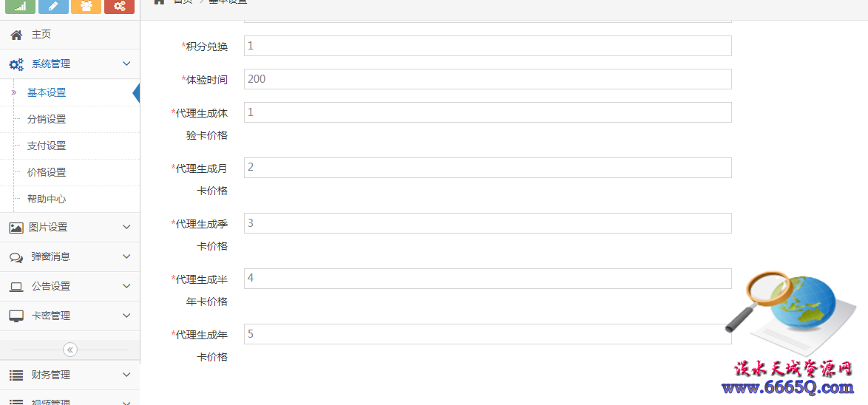Click the chat bubble icon beside 弹窗消息
The image size is (868, 405).
pos(16,257)
